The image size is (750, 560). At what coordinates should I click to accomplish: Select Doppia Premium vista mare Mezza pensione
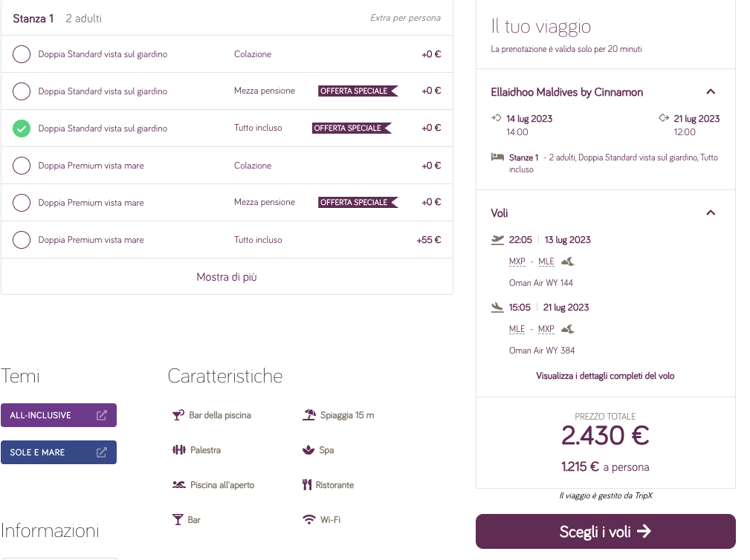click(x=22, y=203)
